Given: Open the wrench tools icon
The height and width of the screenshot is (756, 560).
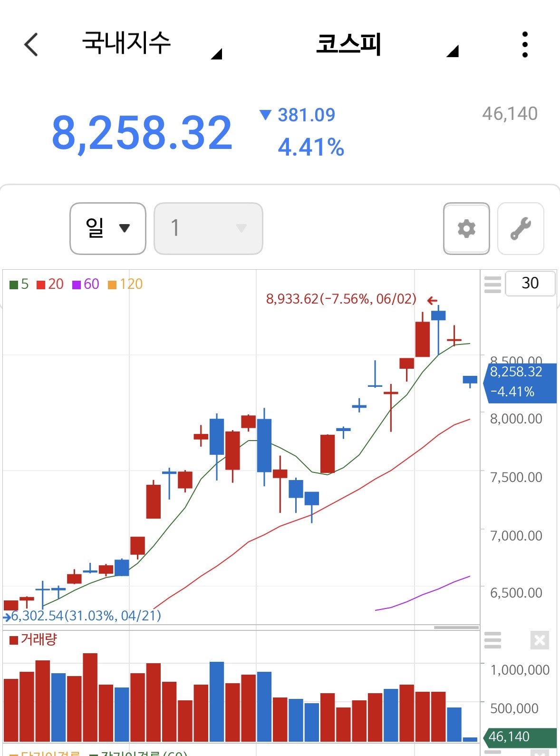Looking at the screenshot, I should click(x=521, y=229).
